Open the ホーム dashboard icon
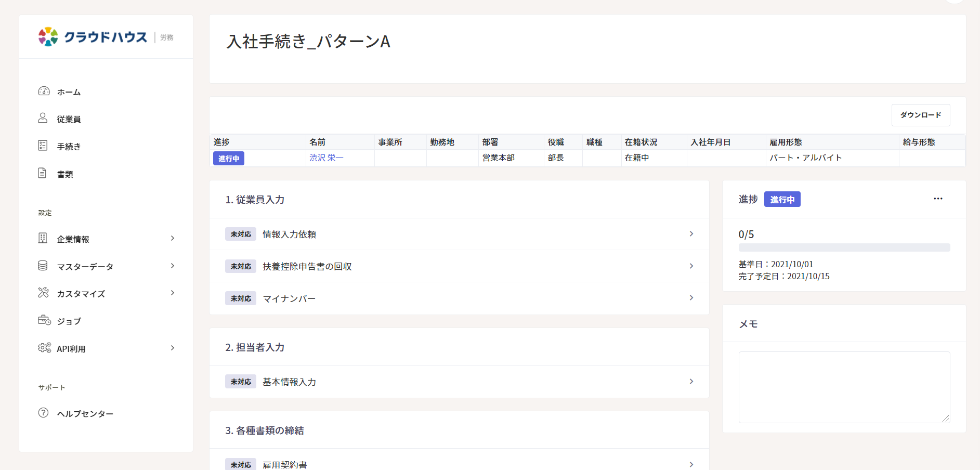Viewport: 980px width, 470px height. click(44, 92)
